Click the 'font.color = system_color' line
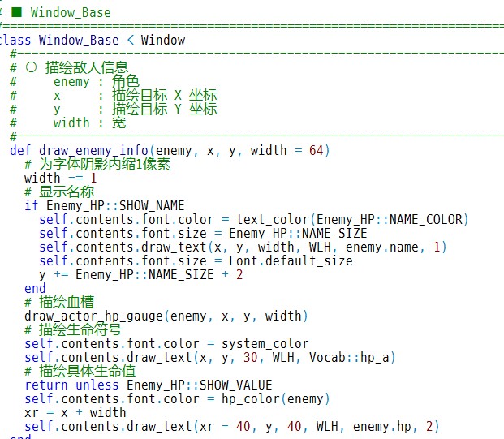Screen dimensions: 504x439 tap(167, 344)
